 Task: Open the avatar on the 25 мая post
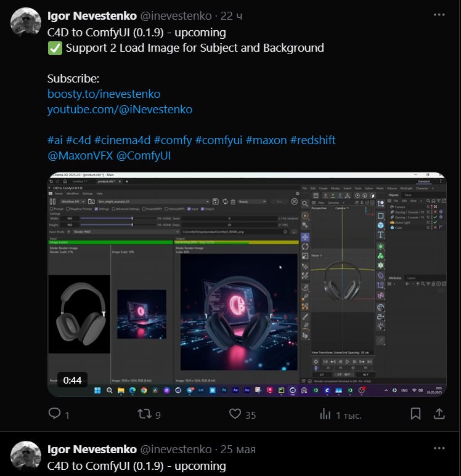(x=26, y=456)
